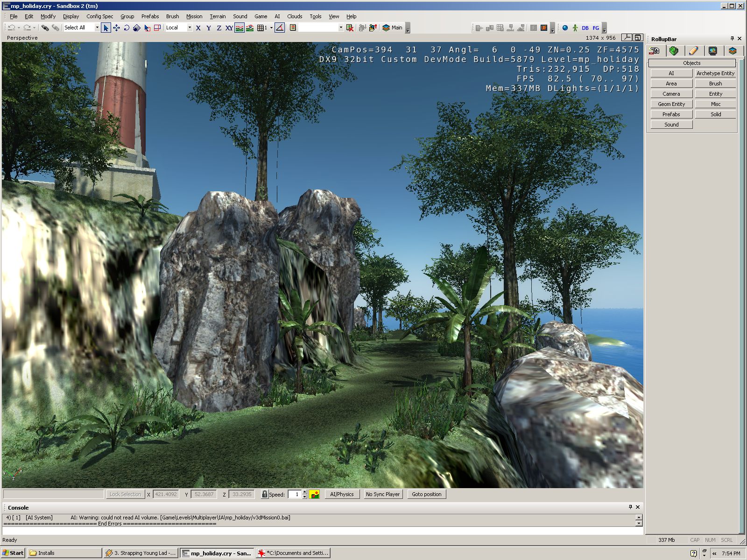Click the orange UF toolbar icon

click(544, 28)
